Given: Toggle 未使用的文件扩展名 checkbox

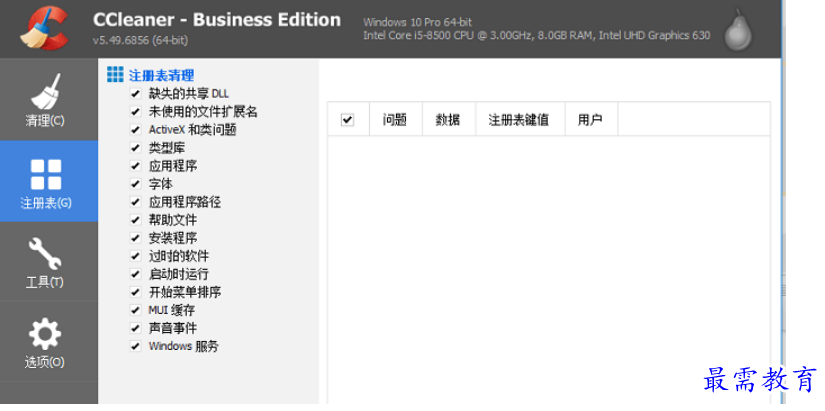Looking at the screenshot, I should [x=136, y=112].
